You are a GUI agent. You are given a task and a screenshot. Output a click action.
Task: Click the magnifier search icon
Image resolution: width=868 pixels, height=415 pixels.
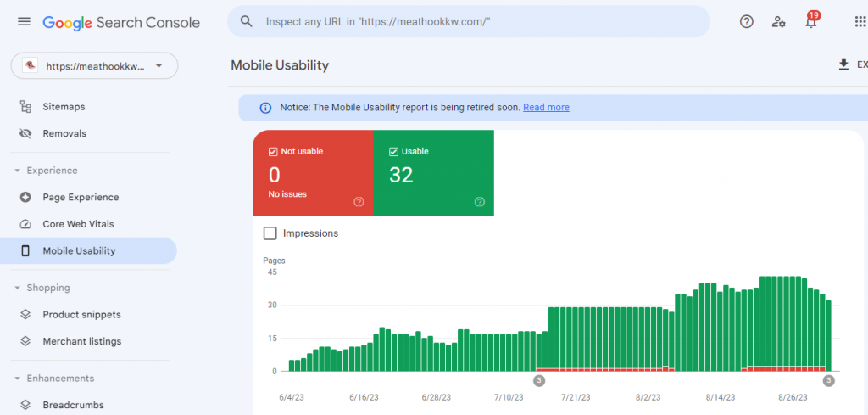point(247,21)
